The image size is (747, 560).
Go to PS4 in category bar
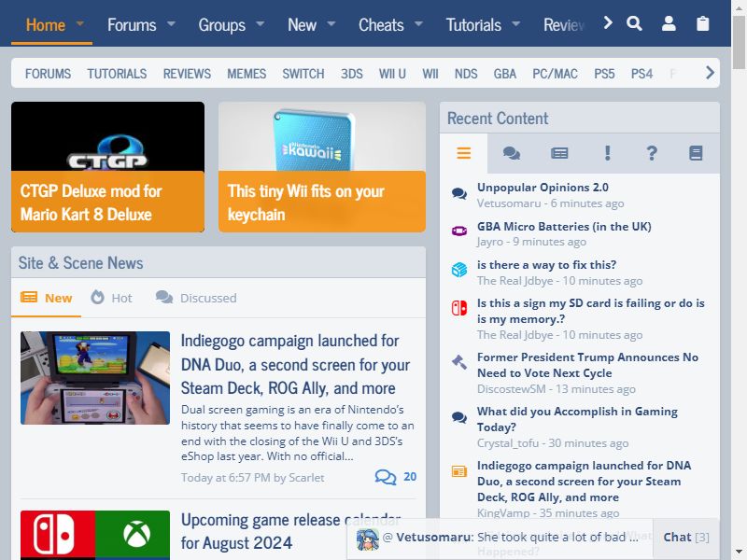point(641,74)
